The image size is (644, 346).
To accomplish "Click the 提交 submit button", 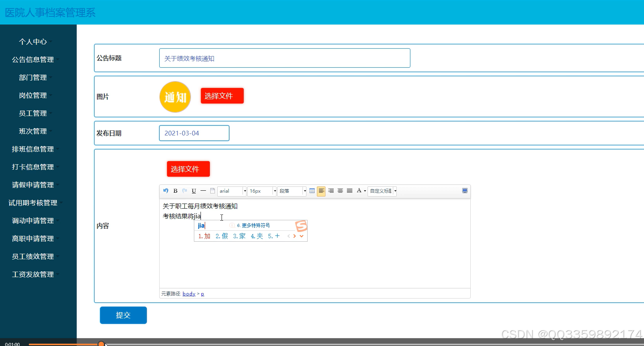I will (x=123, y=315).
